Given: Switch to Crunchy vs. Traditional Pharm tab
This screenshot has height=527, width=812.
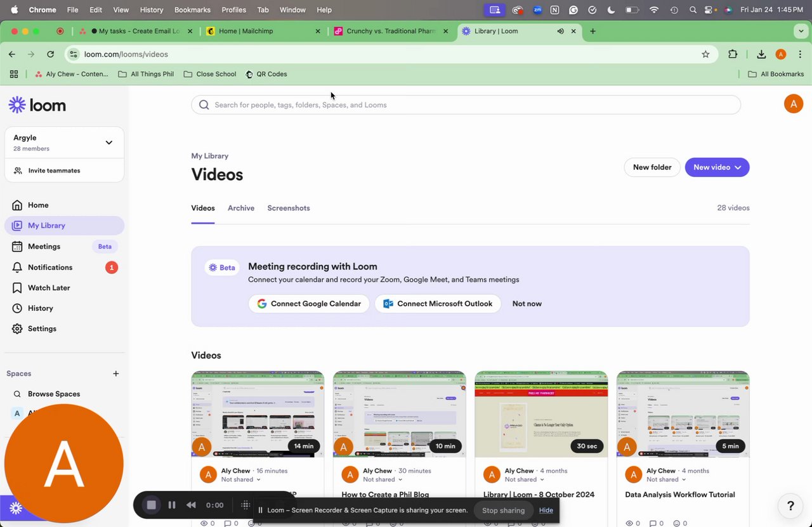Looking at the screenshot, I should 390,31.
